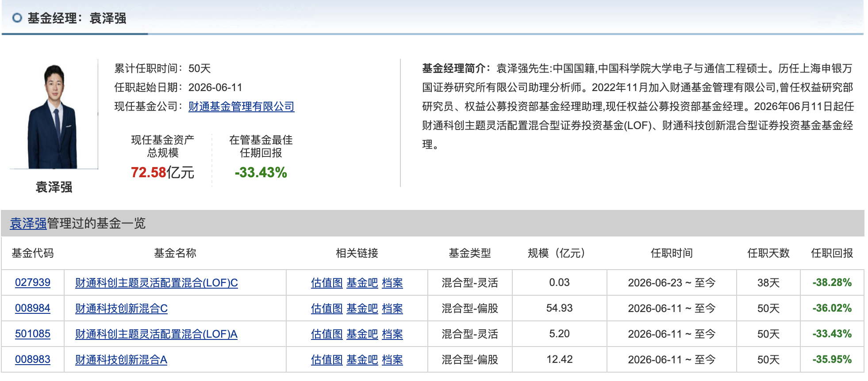Click the 5.20 scale cell
Screen dimensions: 868x381
(559, 334)
